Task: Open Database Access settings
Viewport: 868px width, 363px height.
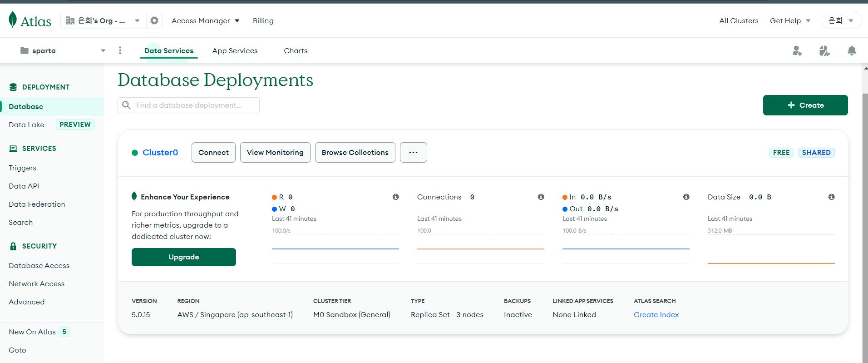Action: 39,266
